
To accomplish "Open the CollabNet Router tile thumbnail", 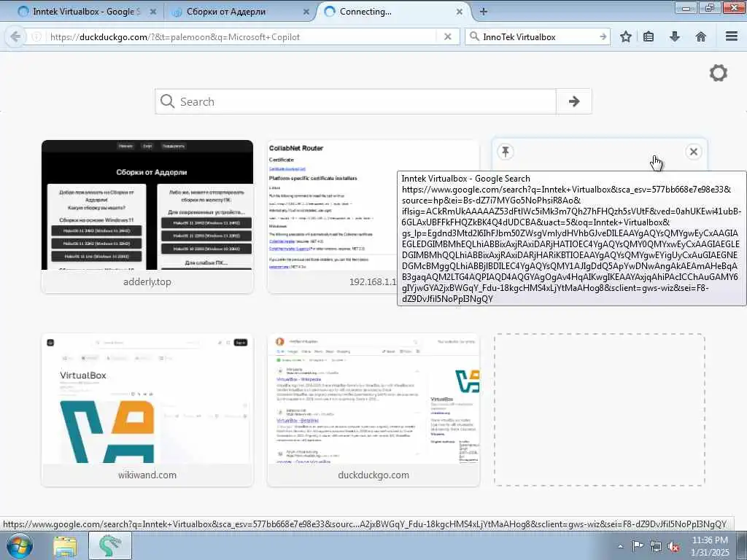I will pos(332,205).
